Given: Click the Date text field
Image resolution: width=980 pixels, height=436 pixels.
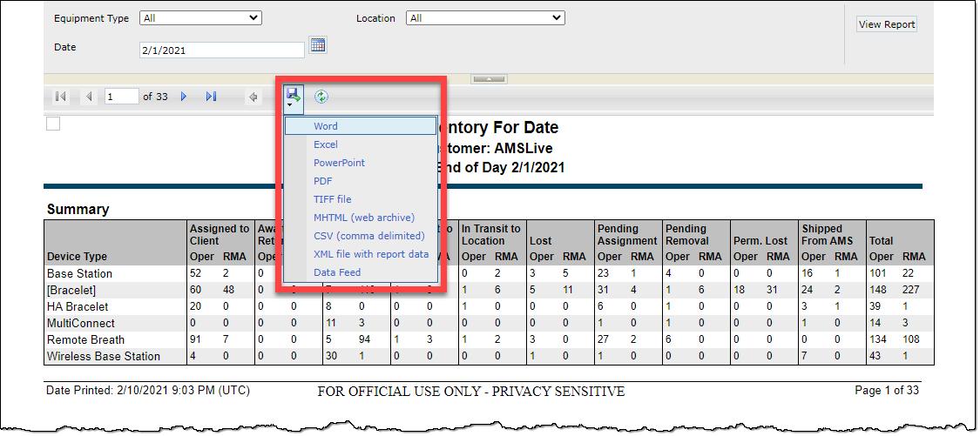Looking at the screenshot, I should [221, 50].
